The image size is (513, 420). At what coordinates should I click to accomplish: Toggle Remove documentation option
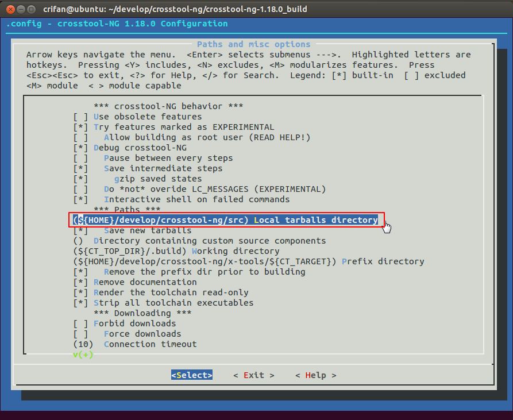(135, 282)
